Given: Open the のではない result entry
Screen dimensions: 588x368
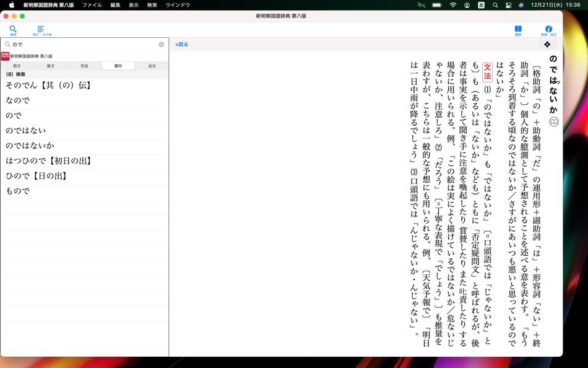Looking at the screenshot, I should pos(84,130).
